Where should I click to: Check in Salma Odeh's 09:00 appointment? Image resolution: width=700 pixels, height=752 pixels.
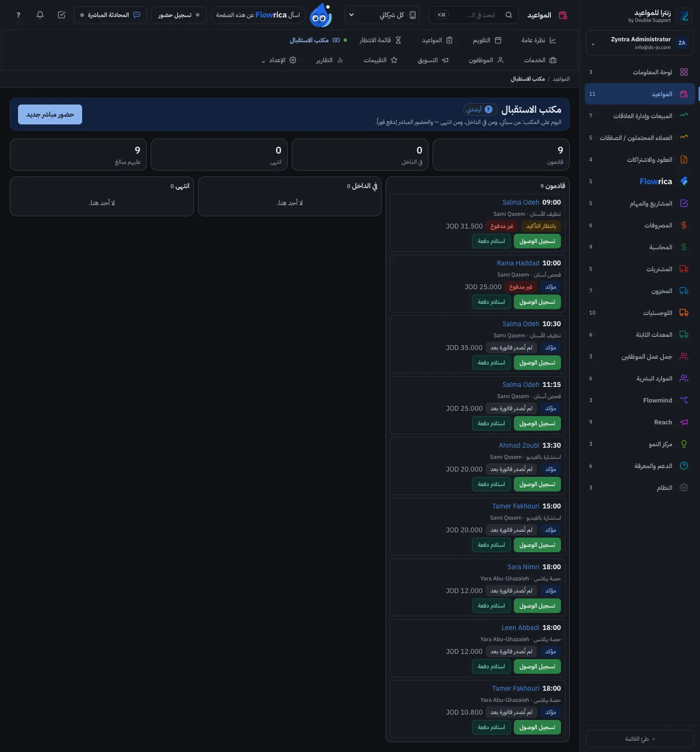[x=537, y=241]
